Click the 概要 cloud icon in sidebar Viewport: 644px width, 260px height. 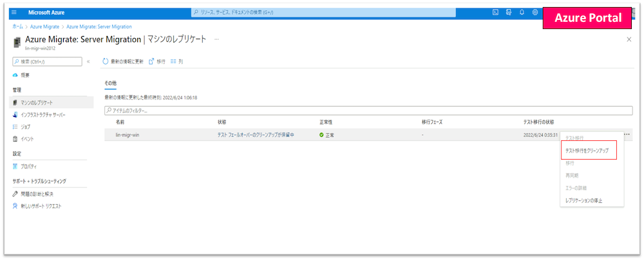click(x=15, y=75)
